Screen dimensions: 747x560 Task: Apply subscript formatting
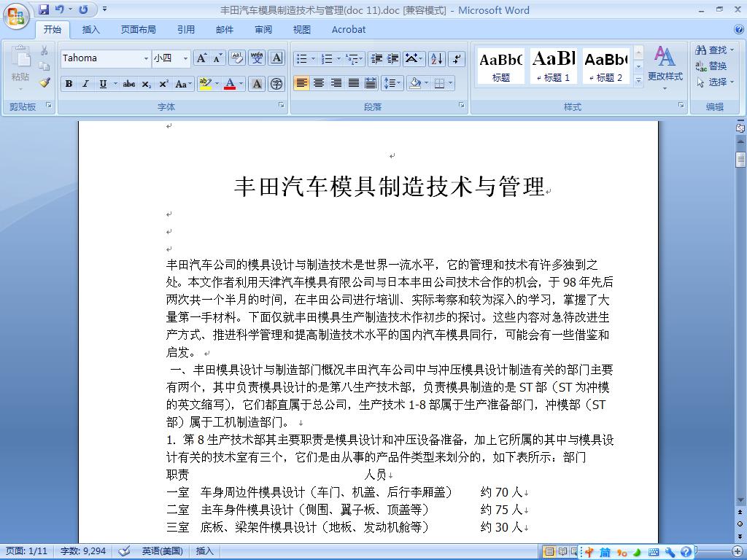(x=146, y=85)
